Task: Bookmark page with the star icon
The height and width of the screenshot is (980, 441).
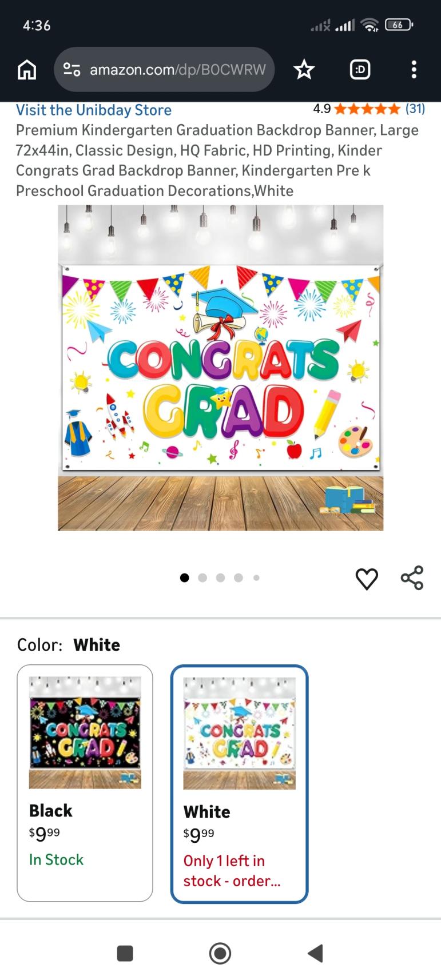Action: point(304,70)
